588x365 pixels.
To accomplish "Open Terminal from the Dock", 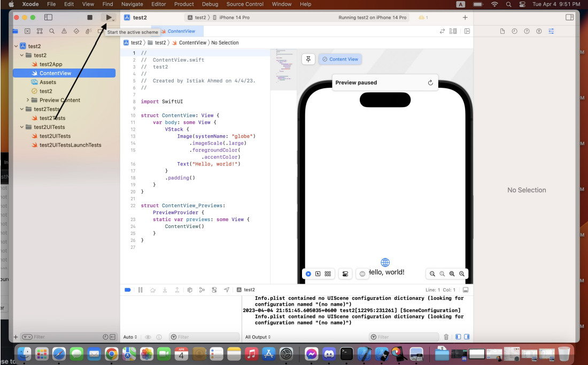I will click(x=346, y=353).
